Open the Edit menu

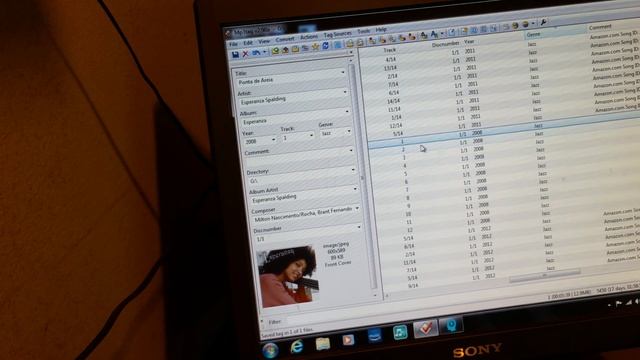pyautogui.click(x=248, y=43)
